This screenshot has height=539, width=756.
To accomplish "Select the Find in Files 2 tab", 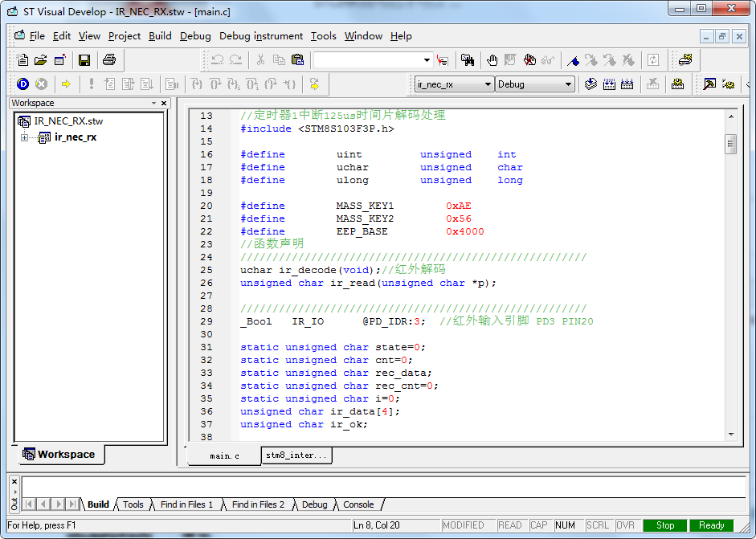I will (x=258, y=504).
